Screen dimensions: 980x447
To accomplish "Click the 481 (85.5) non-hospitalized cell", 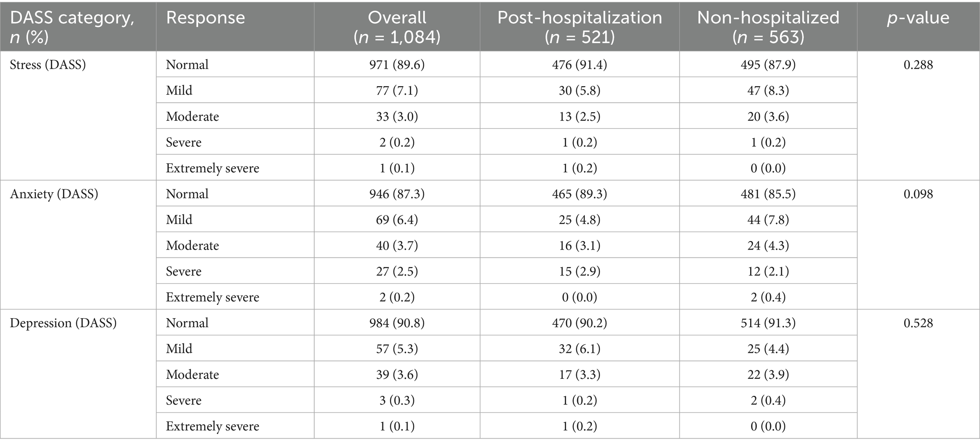I will pos(768,194).
